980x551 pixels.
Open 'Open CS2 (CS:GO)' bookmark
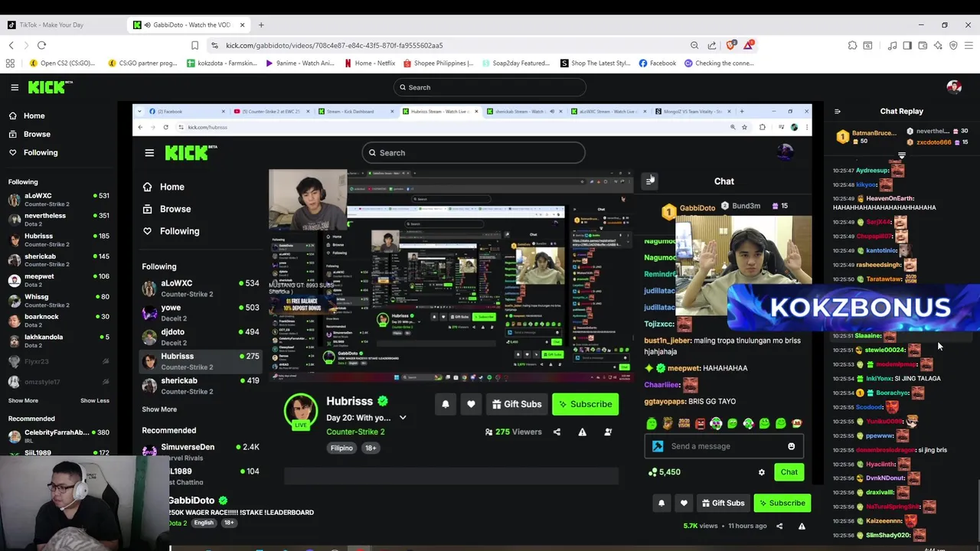coord(62,64)
